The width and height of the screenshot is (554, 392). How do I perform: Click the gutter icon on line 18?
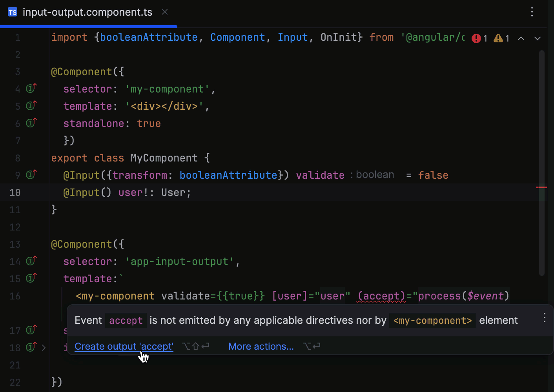pyautogui.click(x=31, y=347)
